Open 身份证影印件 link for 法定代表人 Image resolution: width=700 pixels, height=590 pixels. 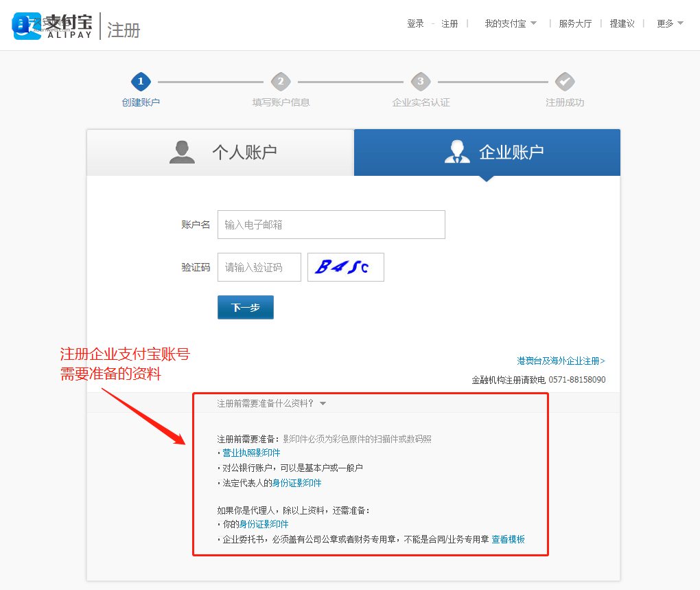click(x=297, y=483)
